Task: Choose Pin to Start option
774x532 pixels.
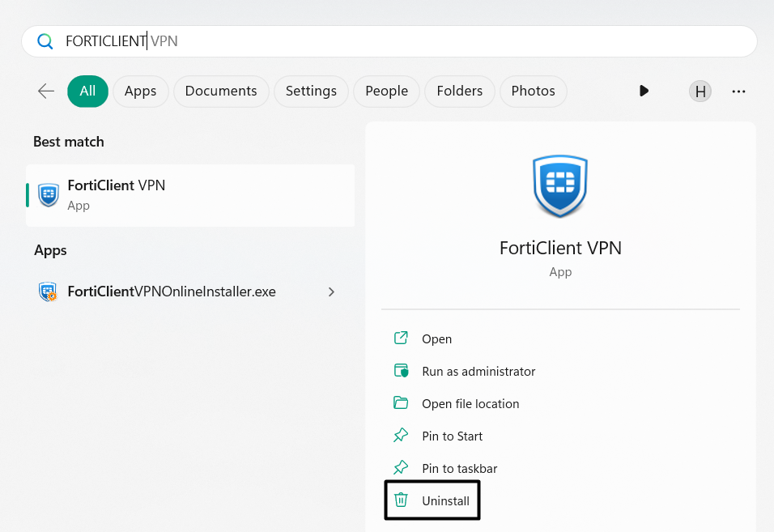Action: [452, 436]
